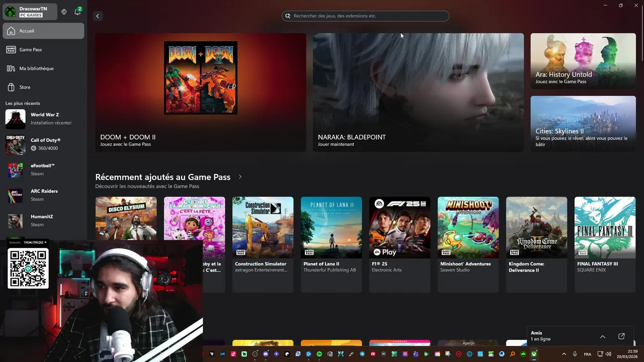The width and height of the screenshot is (644, 362).
Task: Show hidden system tray icons chevron
Action: 564,354
